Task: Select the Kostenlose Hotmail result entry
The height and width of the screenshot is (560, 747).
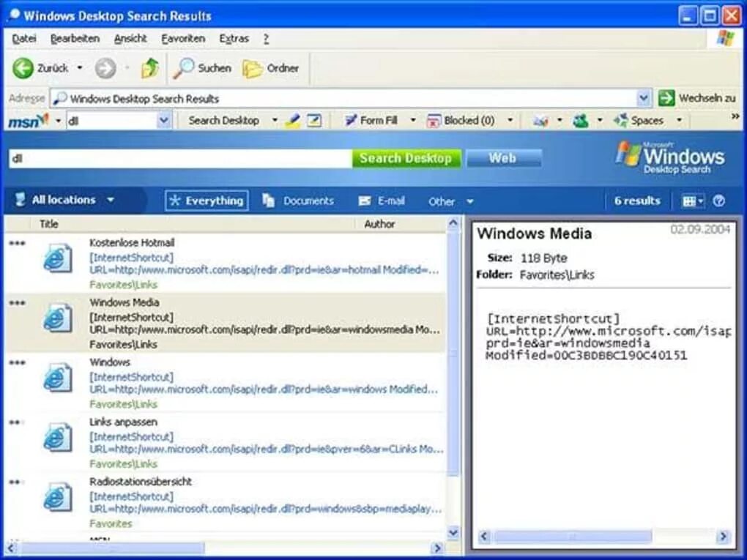Action: point(220,262)
